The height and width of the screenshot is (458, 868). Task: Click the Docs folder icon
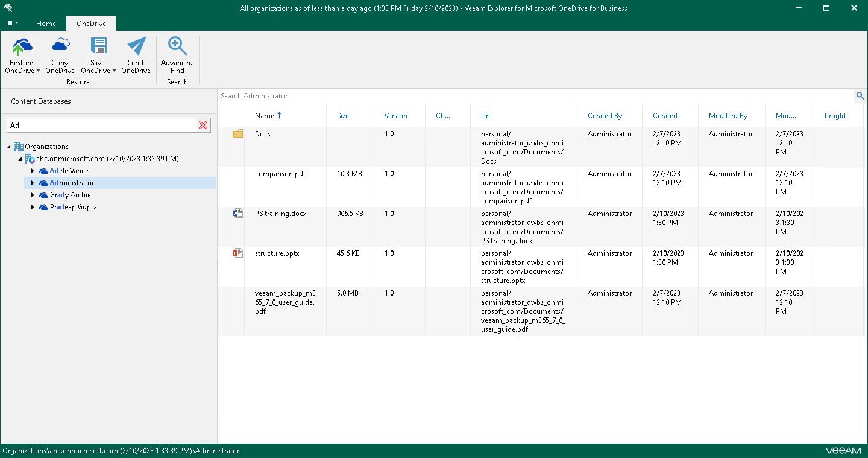tap(238, 133)
